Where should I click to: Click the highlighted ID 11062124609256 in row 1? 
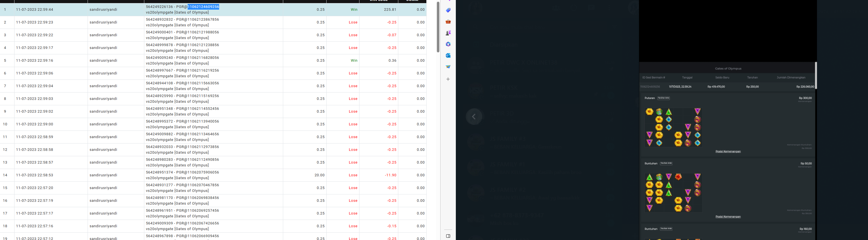[x=204, y=7]
